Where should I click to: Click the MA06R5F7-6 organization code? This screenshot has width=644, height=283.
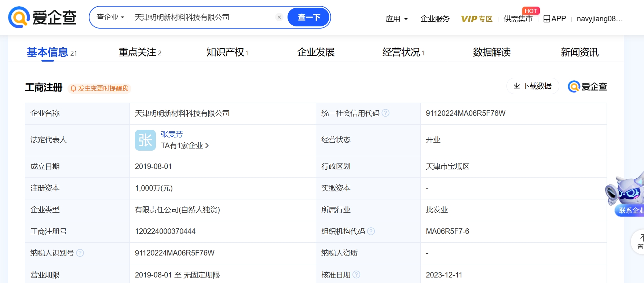[447, 231]
